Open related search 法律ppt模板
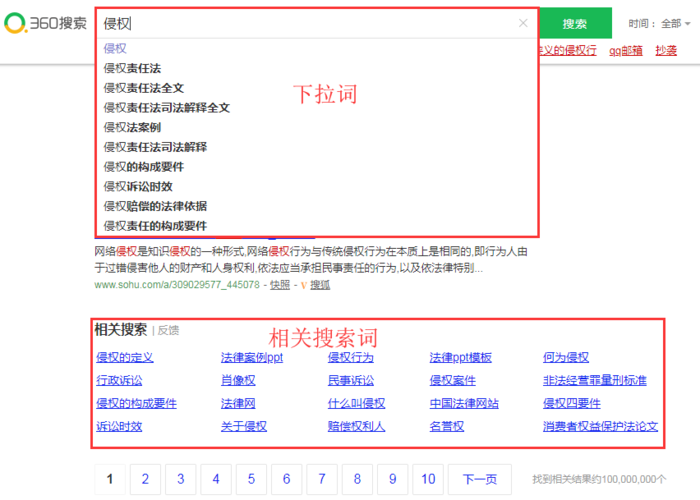 [460, 357]
